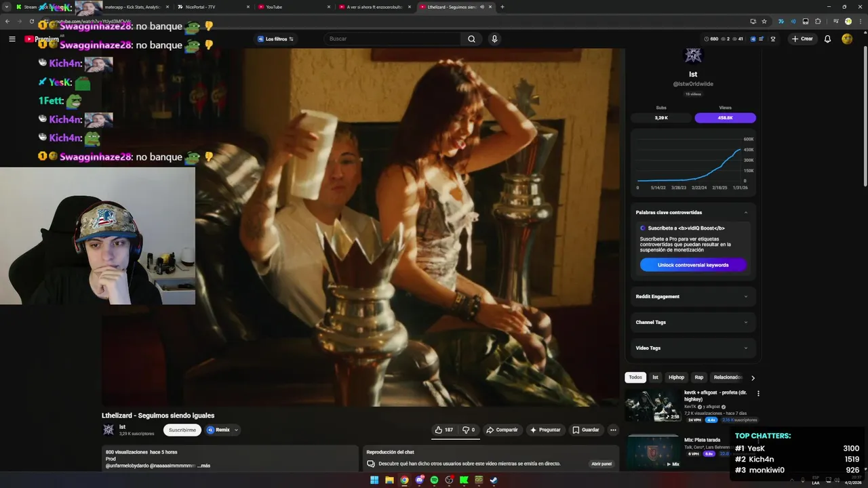Expand the Reddit Engagement section
Screen dimensions: 868x488
(x=693, y=296)
